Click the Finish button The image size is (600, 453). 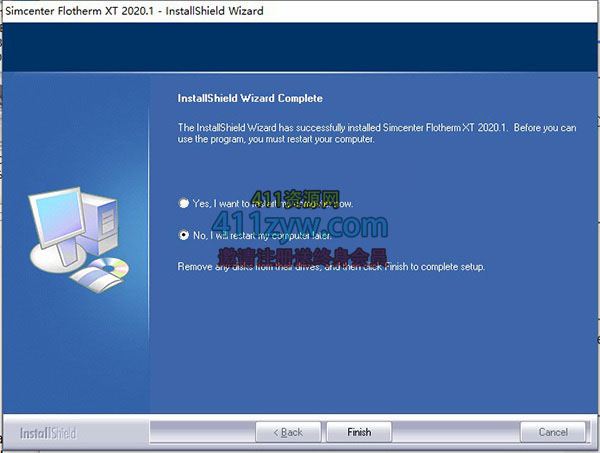pyautogui.click(x=359, y=432)
